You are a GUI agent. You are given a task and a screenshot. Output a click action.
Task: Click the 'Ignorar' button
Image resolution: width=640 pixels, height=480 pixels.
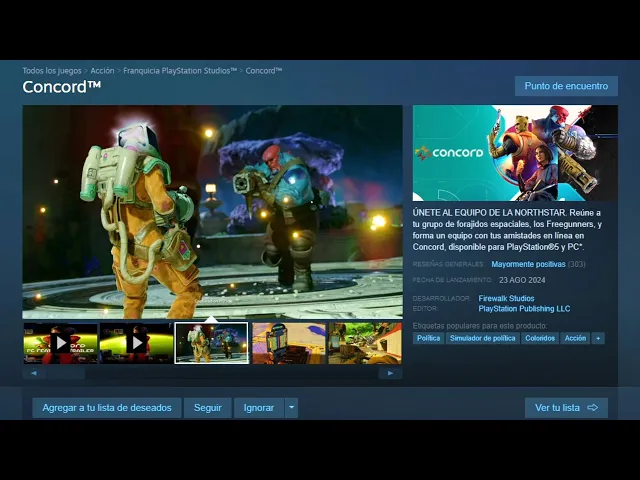click(x=259, y=408)
